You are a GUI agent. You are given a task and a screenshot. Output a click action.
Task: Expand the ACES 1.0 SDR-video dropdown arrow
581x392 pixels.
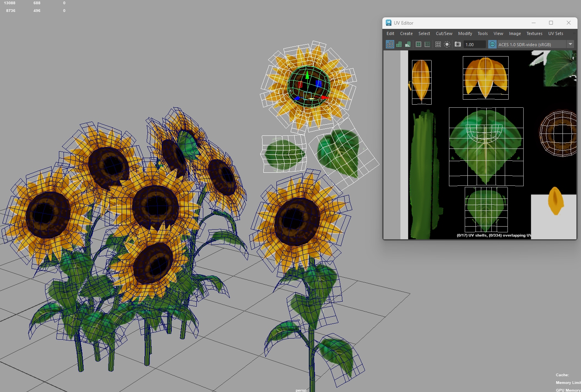[x=570, y=45]
